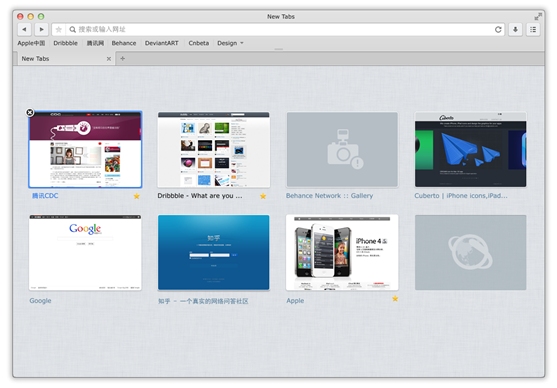Click the 腾讯CDC title text
Screen dimensions: 557x388
[45, 196]
